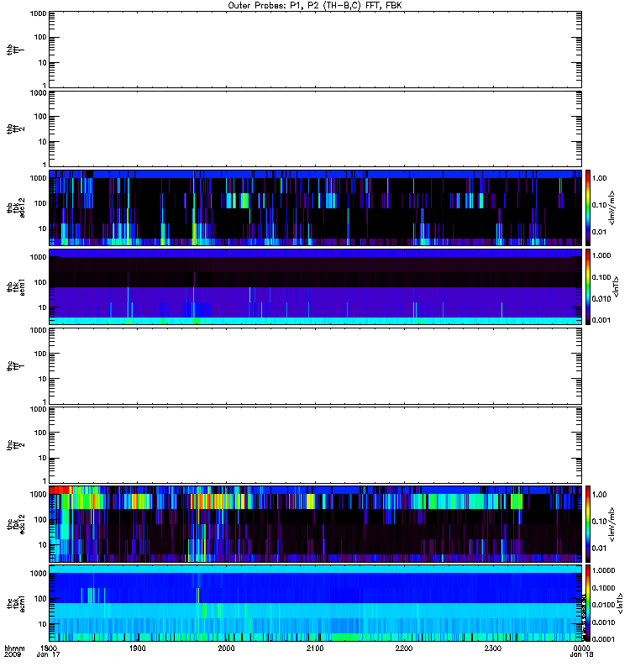Click the 0.0001 value on thc scm1 colorbar
The height and width of the screenshot is (672, 630).
pos(603,639)
